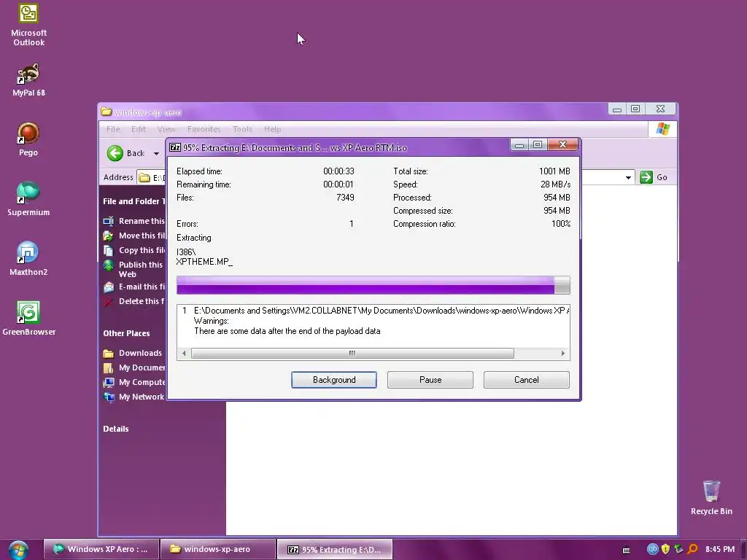Click the Background button in 7-Zip dialog

[x=334, y=380]
